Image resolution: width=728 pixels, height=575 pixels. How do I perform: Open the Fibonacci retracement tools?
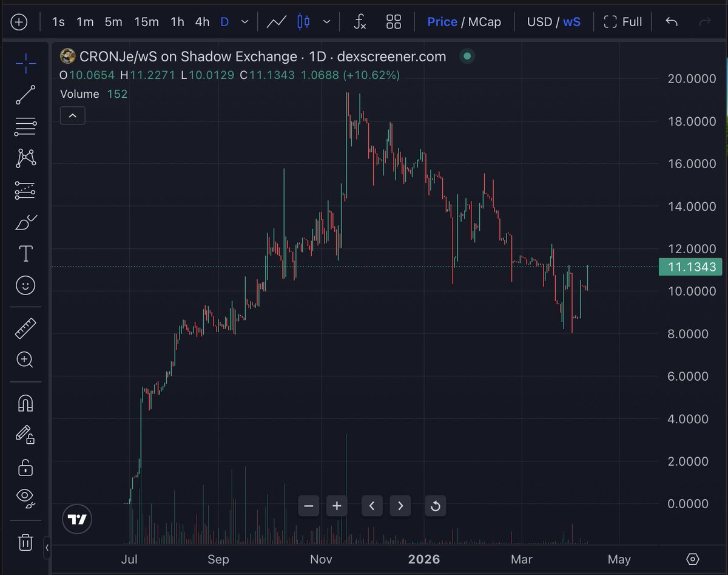25,127
